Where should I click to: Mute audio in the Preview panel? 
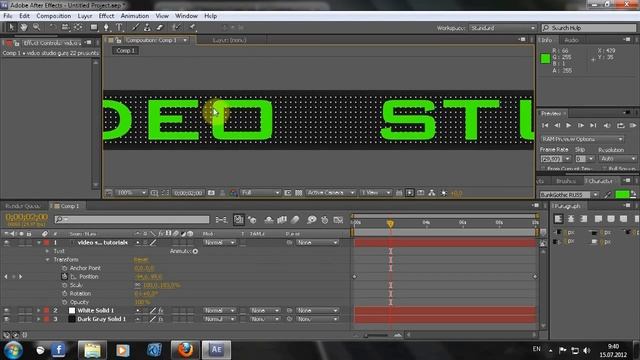(x=607, y=125)
